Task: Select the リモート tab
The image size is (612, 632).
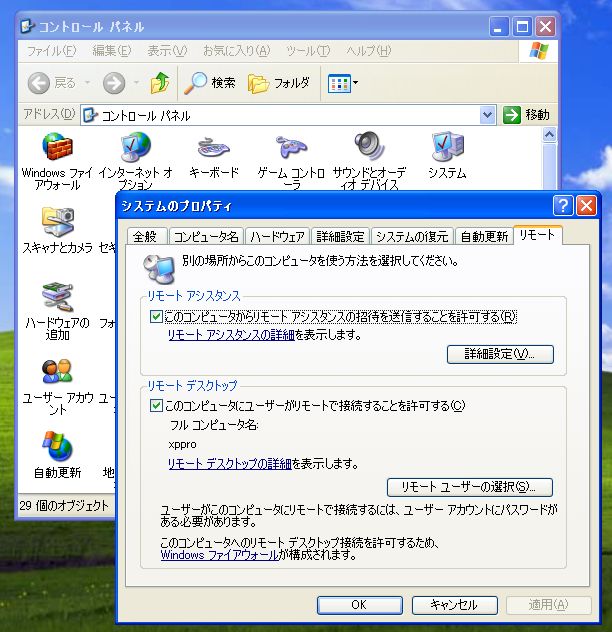Action: (537, 235)
